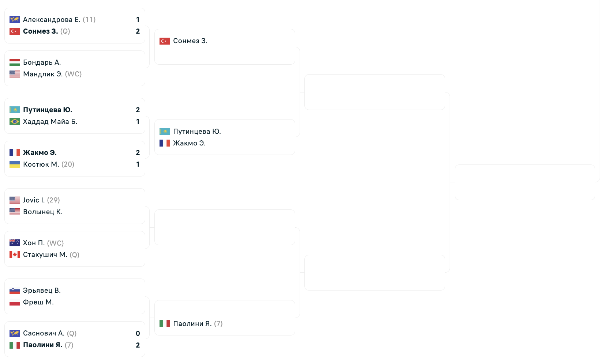Screen dimensions: 600x364
Task: Open Волынец К. player entry
Action: click(x=42, y=212)
